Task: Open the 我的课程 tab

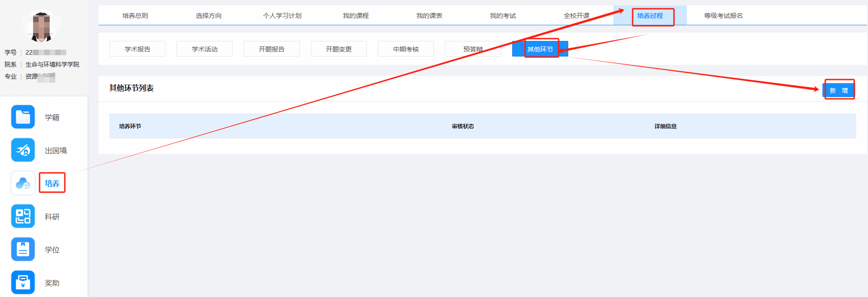Action: (x=356, y=16)
